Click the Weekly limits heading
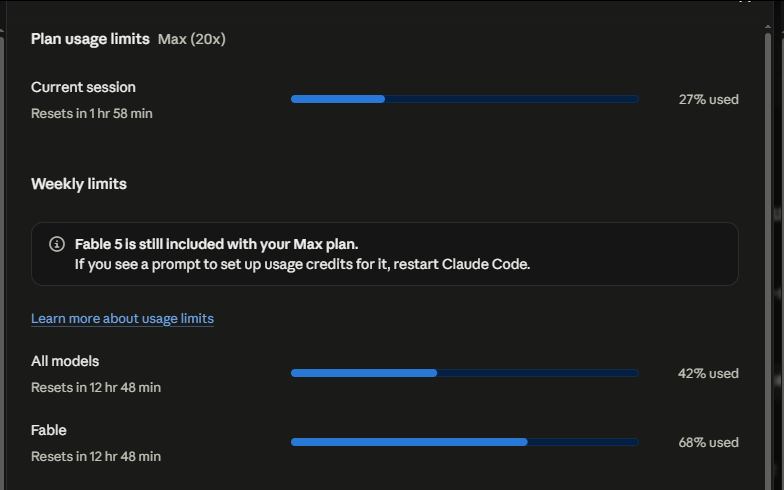Image resolution: width=784 pixels, height=490 pixels. click(x=78, y=184)
